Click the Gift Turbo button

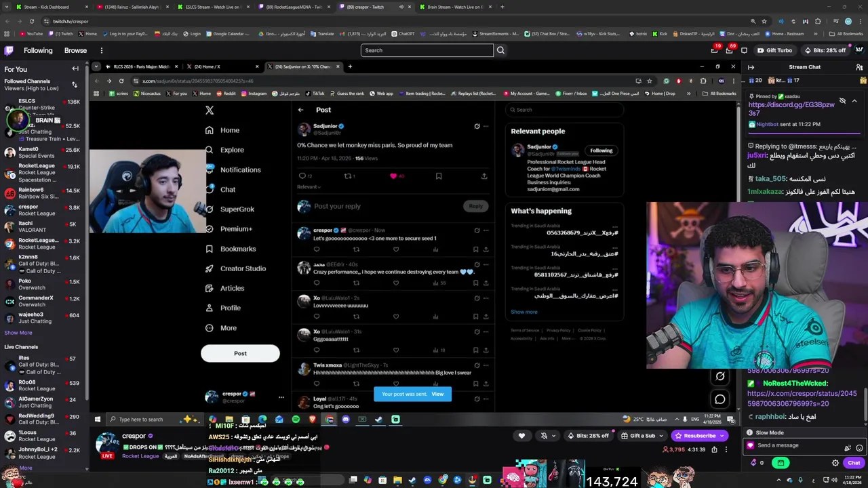[774, 50]
